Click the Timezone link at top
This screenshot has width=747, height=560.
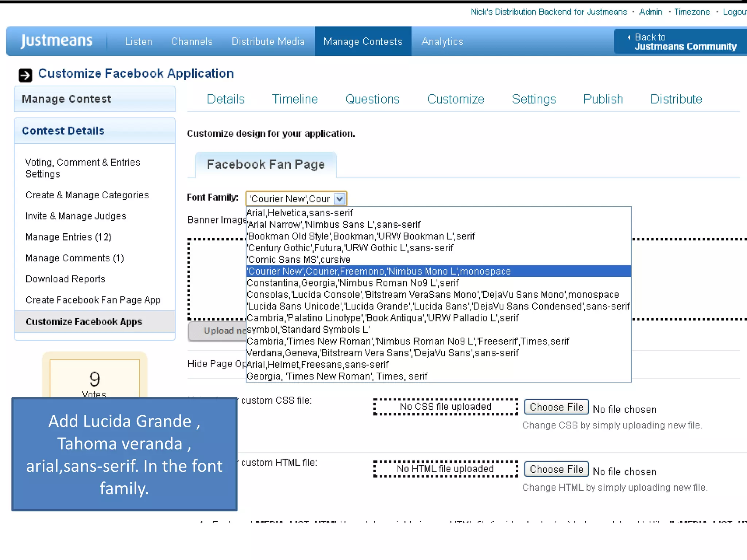692,12
